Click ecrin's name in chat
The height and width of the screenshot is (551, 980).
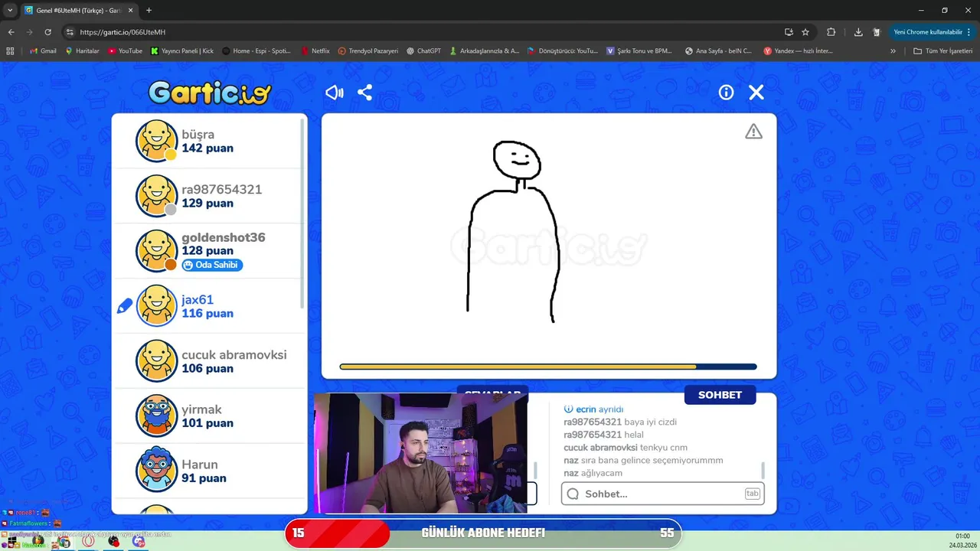pos(586,409)
